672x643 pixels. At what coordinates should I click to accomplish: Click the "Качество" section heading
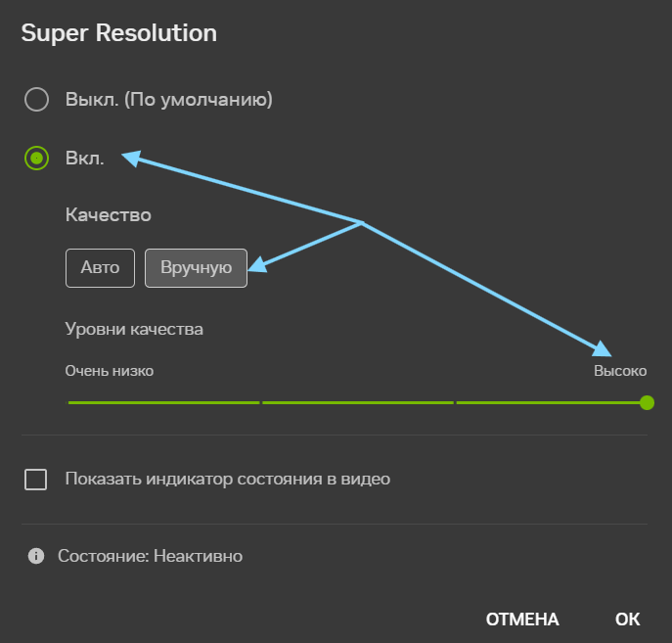pos(108,214)
